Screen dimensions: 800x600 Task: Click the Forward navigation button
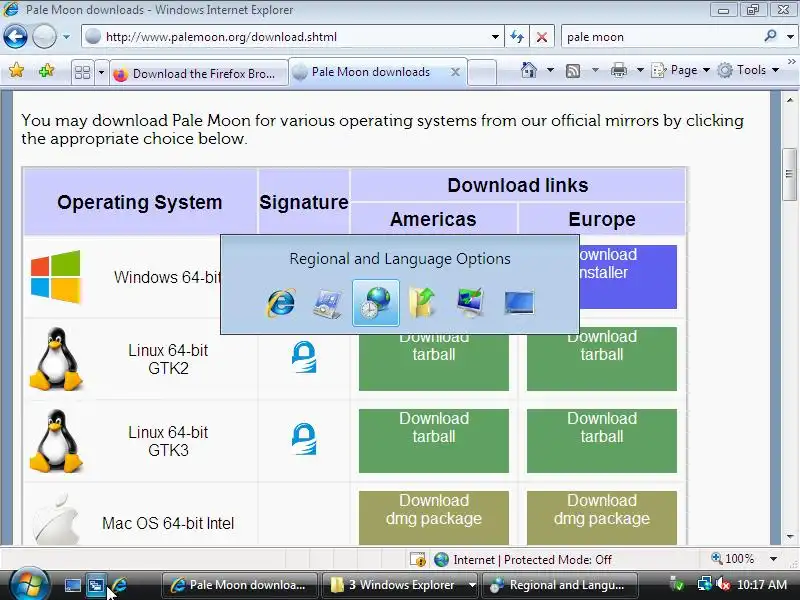click(x=44, y=37)
